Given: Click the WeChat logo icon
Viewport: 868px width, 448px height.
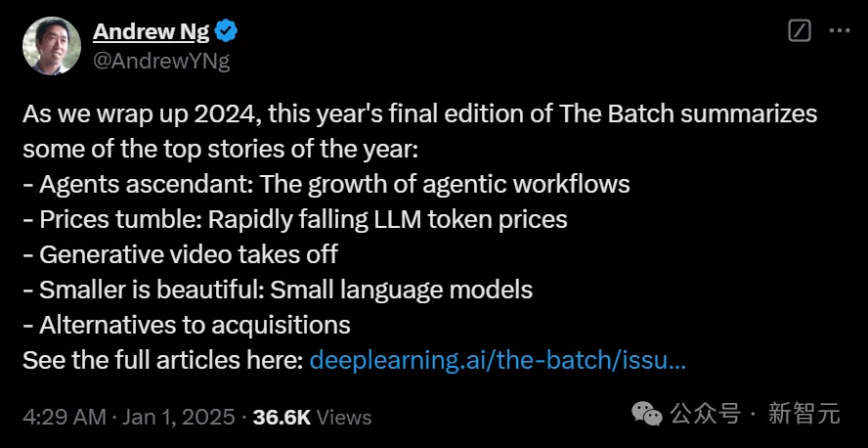Looking at the screenshot, I should coord(647,414).
